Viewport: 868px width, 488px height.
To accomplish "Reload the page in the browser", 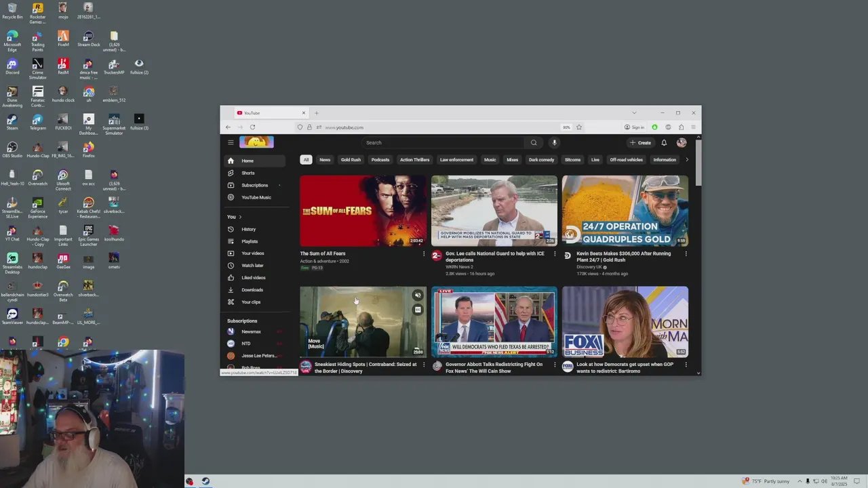I will pyautogui.click(x=252, y=127).
